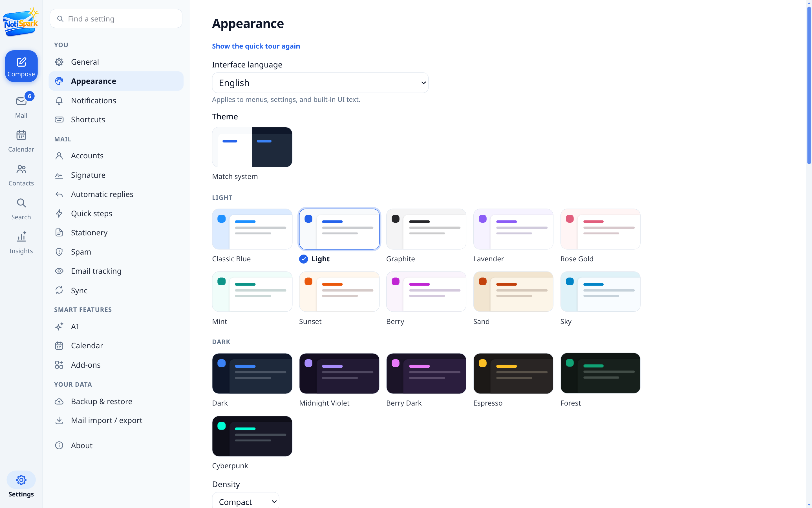This screenshot has width=812, height=508.
Task: Go to Contacts via the people icon
Action: [21, 169]
